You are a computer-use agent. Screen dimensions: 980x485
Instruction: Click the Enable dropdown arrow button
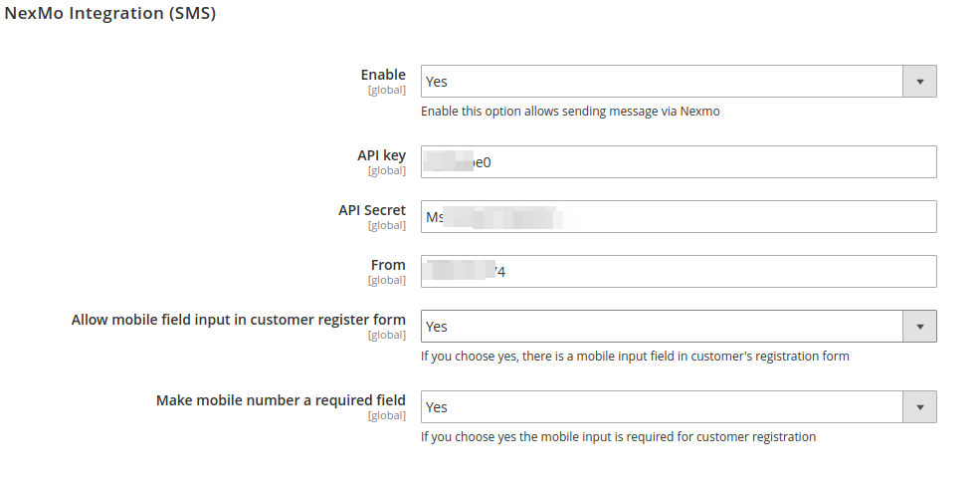(919, 82)
